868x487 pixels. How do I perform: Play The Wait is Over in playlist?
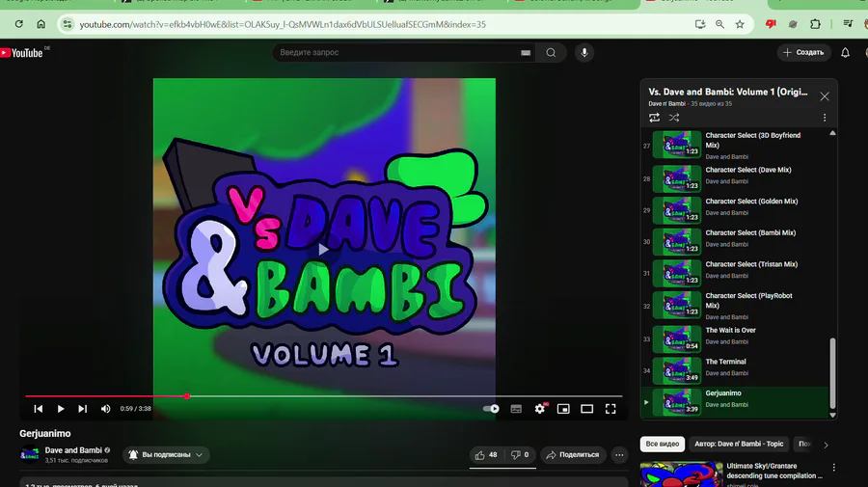(735, 338)
